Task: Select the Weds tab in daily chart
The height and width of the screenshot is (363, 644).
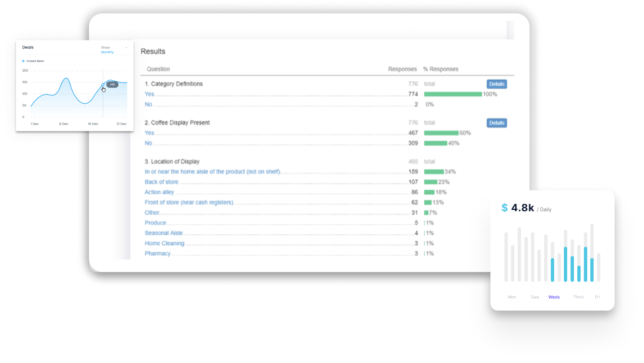Action: 554,297
